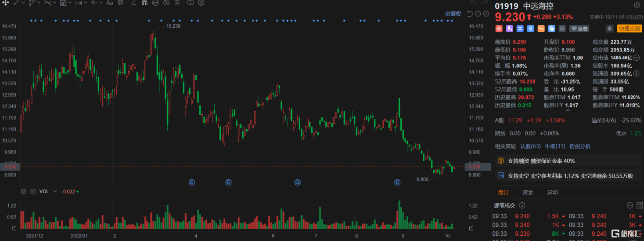Viewport: 644px width, 241px height.
Task: Click the 流通值 help question icon
Action: tap(637, 73)
